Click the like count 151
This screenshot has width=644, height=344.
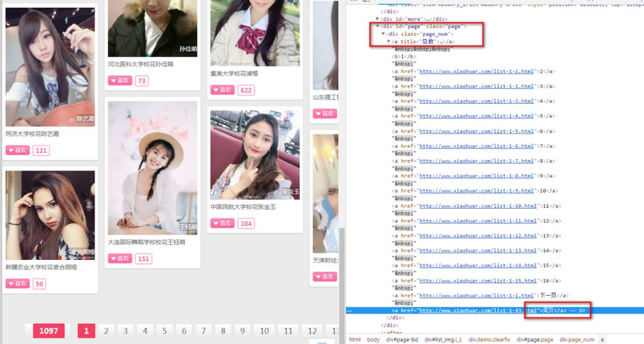(143, 259)
